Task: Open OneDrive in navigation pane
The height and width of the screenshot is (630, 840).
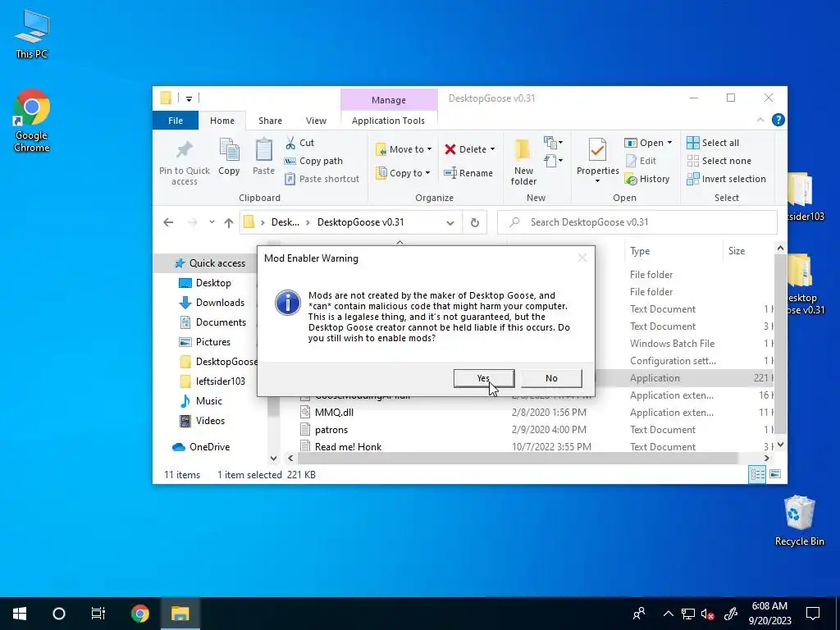Action: pos(202,447)
